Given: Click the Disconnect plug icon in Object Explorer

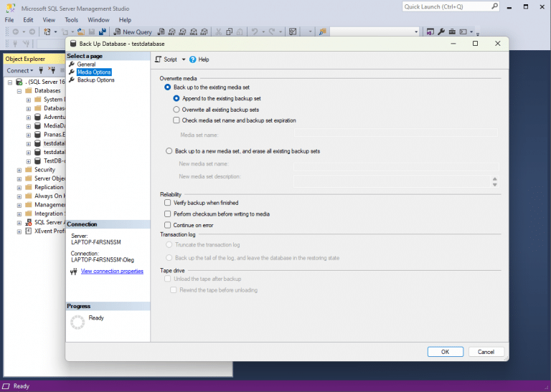Looking at the screenshot, I should point(52,70).
